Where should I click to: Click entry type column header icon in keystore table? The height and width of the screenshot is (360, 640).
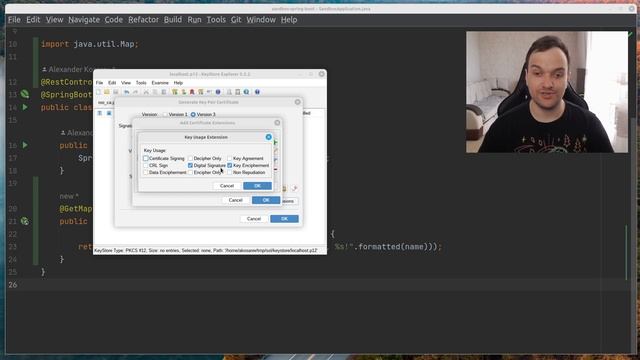coord(100,113)
